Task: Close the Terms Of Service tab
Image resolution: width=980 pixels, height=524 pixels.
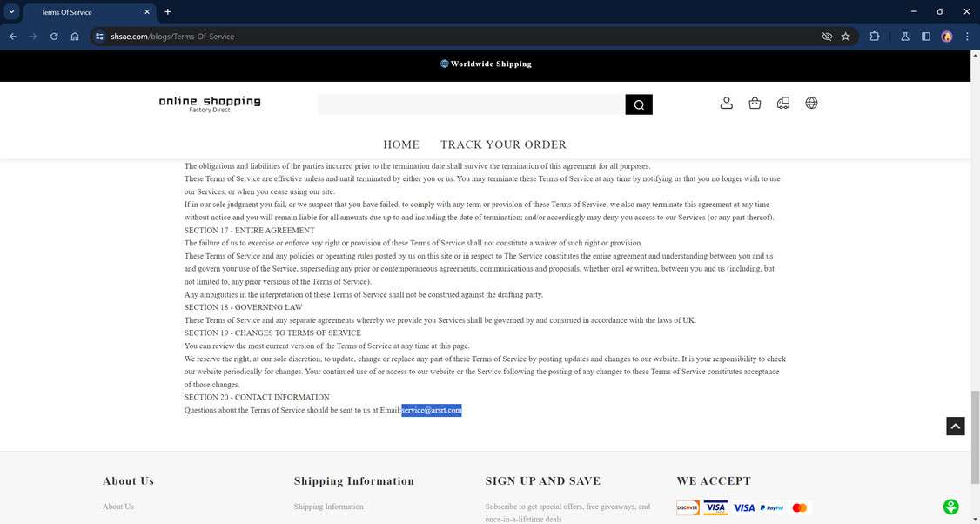Action: pyautogui.click(x=147, y=12)
